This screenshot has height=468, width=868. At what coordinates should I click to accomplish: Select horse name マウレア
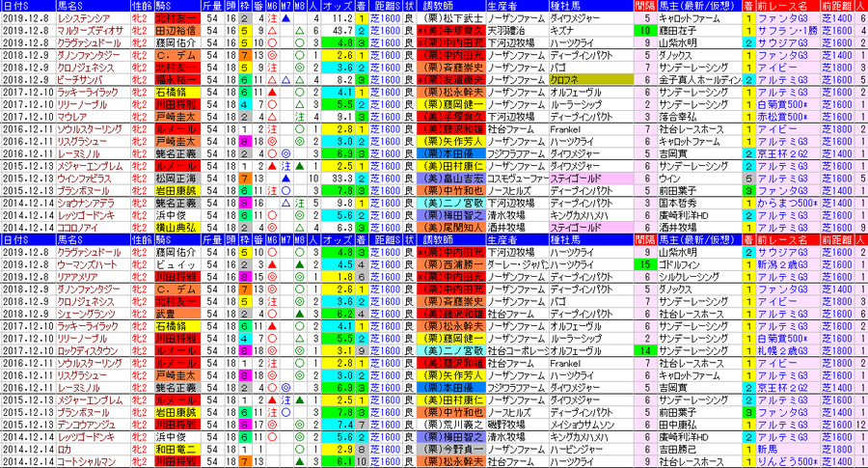(72, 117)
